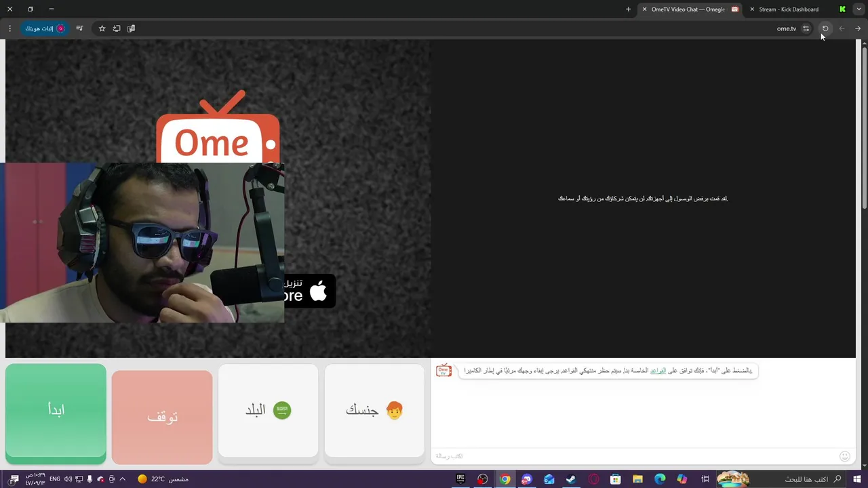
Task: Switch to the OmeTV Video Chat tab
Action: (688, 9)
